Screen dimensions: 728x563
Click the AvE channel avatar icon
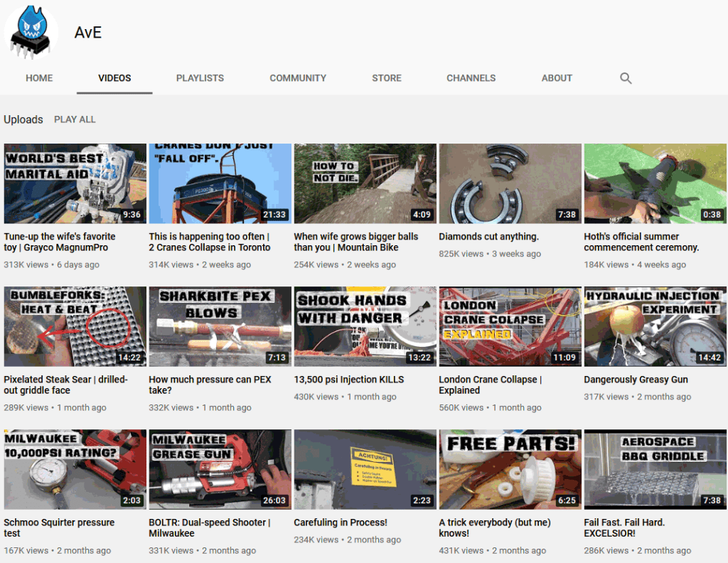pos(31,32)
